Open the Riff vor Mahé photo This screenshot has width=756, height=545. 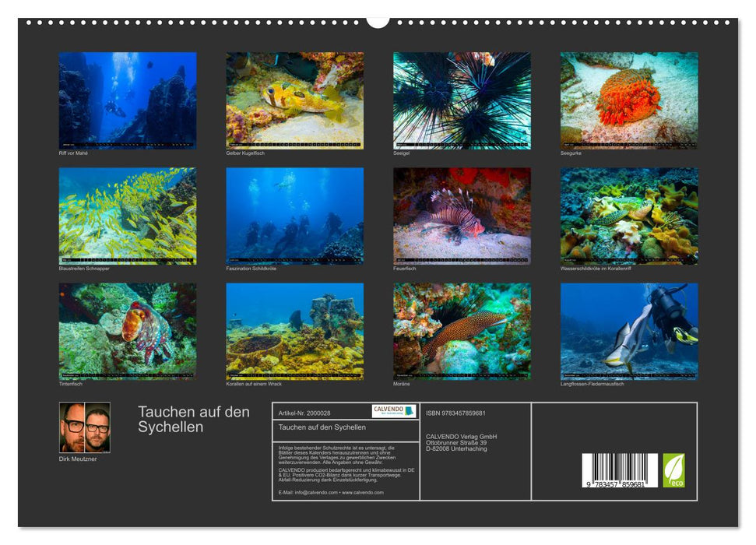pyautogui.click(x=128, y=100)
